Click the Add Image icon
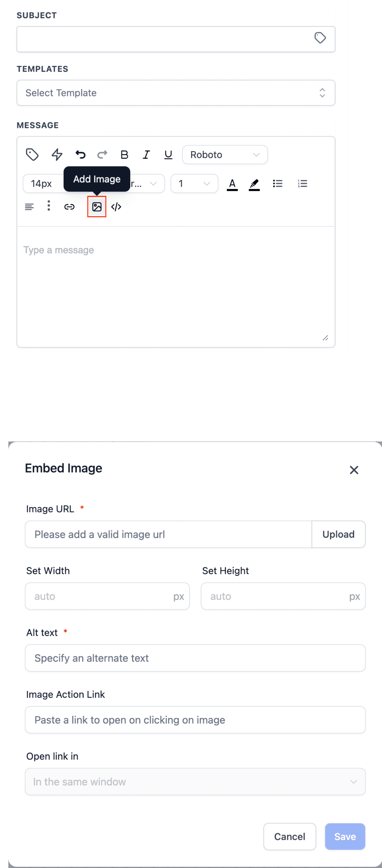Image resolution: width=382 pixels, height=868 pixels. (97, 207)
